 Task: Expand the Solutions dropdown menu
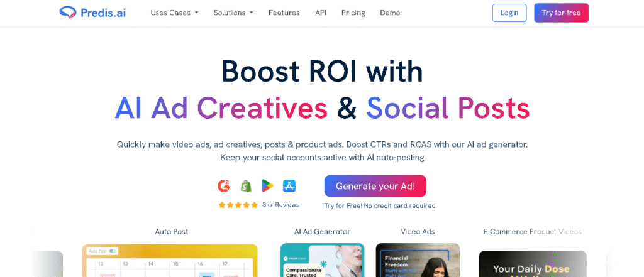tap(233, 13)
